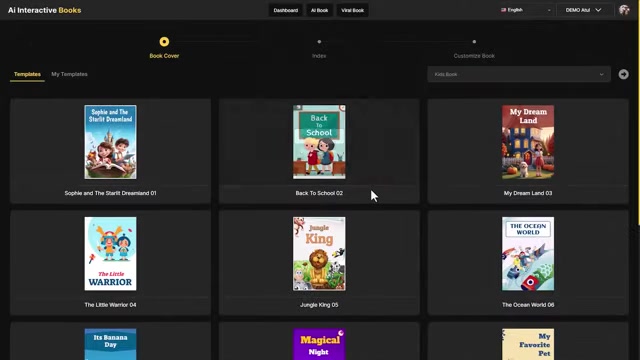Go to the AI Book section
The width and height of the screenshot is (640, 360).
(319, 10)
